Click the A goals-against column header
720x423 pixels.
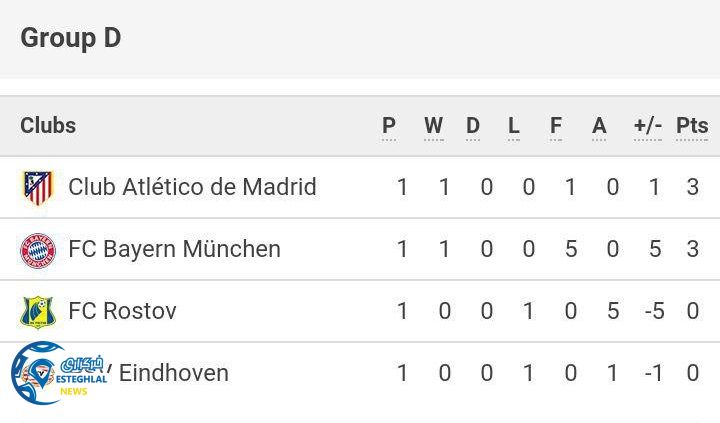tap(599, 126)
